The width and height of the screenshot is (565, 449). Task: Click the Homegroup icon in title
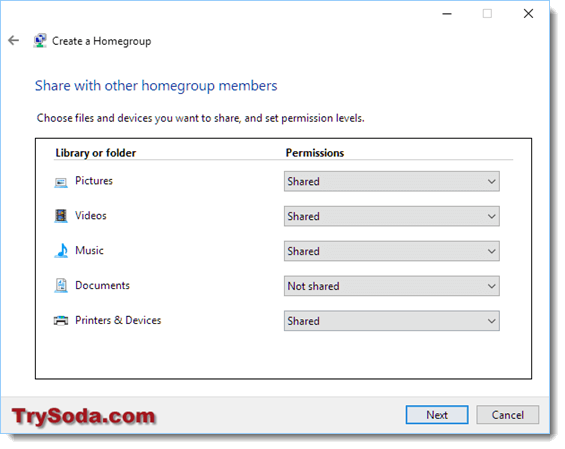coord(40,41)
